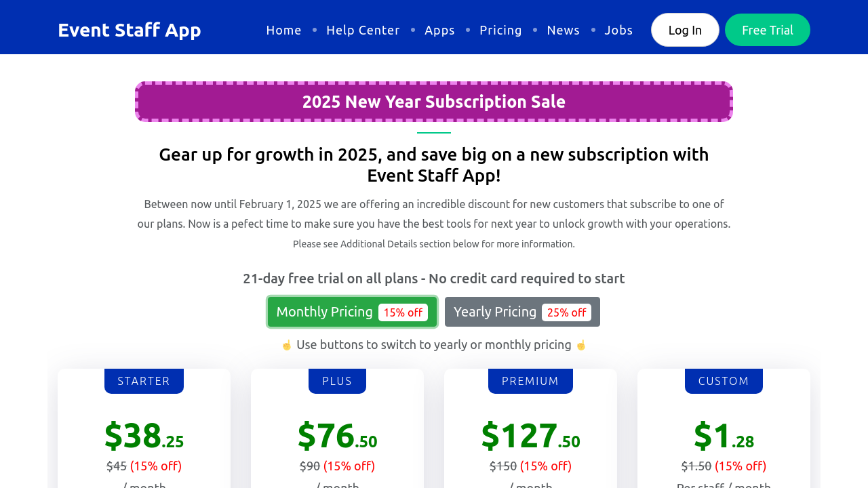The width and height of the screenshot is (868, 488).
Task: Click the right pointing-up hand emoji
Action: click(x=580, y=345)
